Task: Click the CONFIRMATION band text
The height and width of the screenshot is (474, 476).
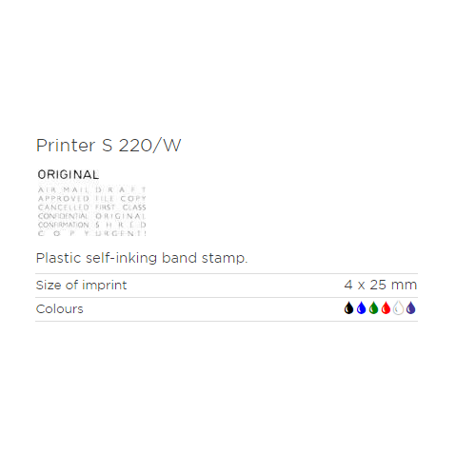Action: coord(64,225)
